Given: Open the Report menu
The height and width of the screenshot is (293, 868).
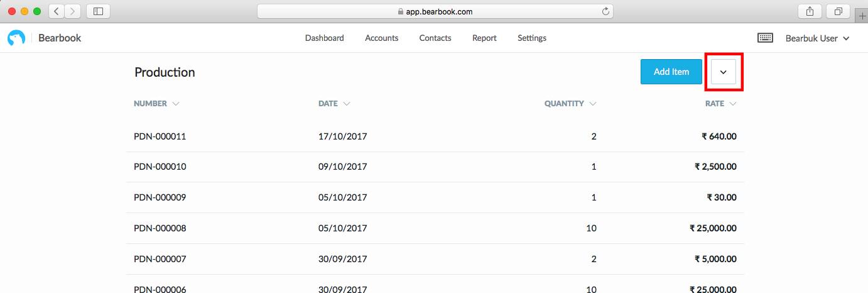Looking at the screenshot, I should (484, 38).
